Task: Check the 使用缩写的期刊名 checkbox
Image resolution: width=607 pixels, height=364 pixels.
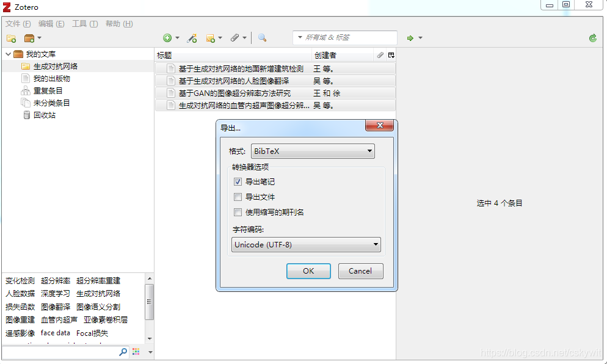Action: pos(238,212)
